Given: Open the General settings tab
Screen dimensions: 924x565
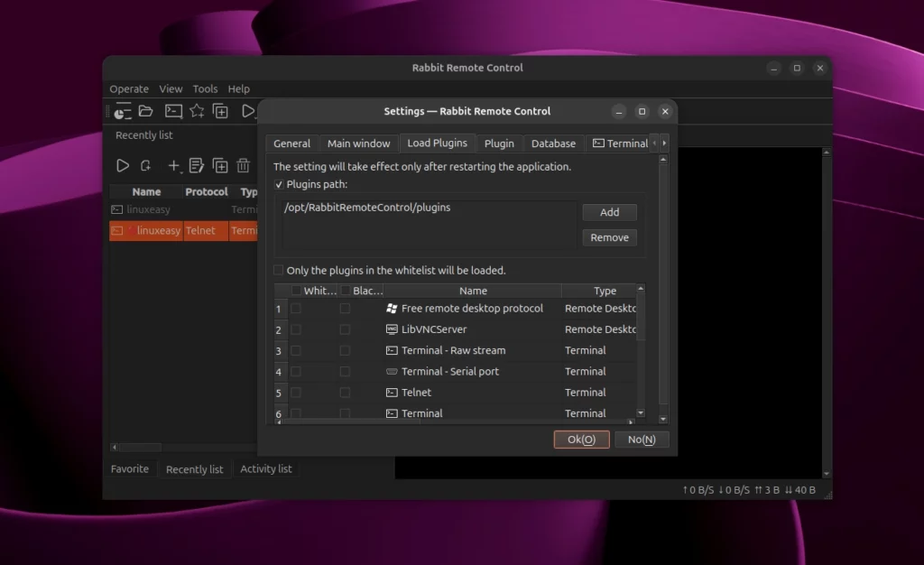Looking at the screenshot, I should click(291, 144).
